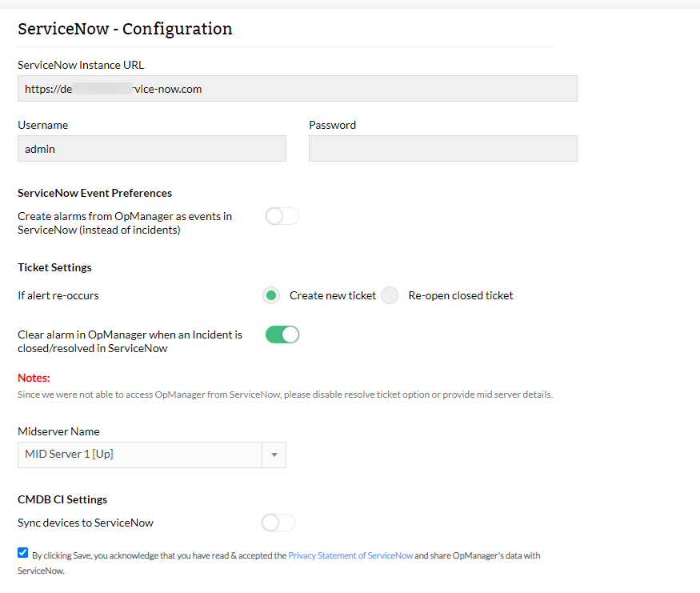Select the Create new ticket radio button
The height and width of the screenshot is (593, 700).
[x=271, y=295]
